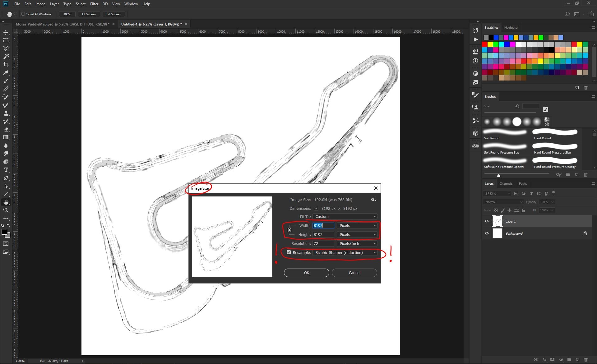This screenshot has width=597, height=364.
Task: Select the Eyedropper tool
Action: pos(6,73)
